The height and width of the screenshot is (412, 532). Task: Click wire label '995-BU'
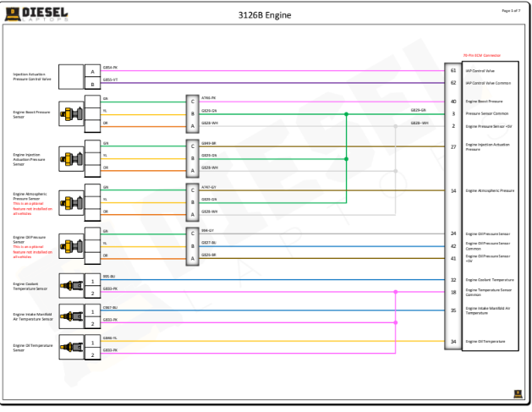109,277
